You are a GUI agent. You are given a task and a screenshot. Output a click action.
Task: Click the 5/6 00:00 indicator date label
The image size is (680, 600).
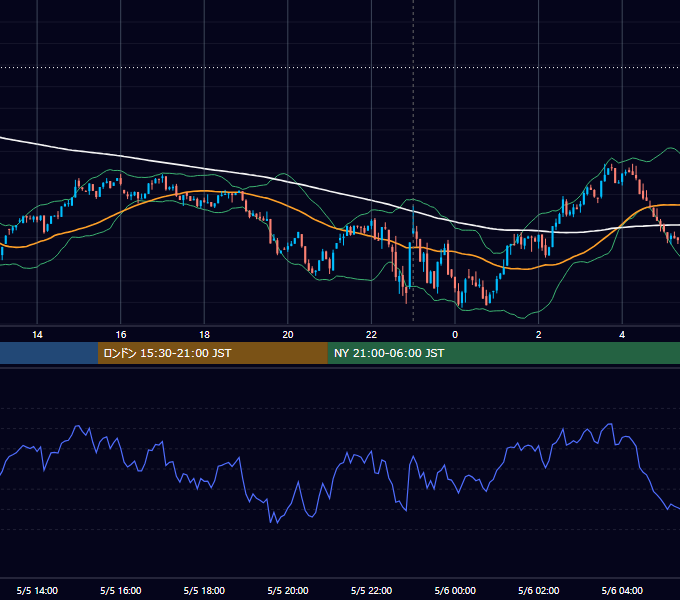pyautogui.click(x=455, y=590)
